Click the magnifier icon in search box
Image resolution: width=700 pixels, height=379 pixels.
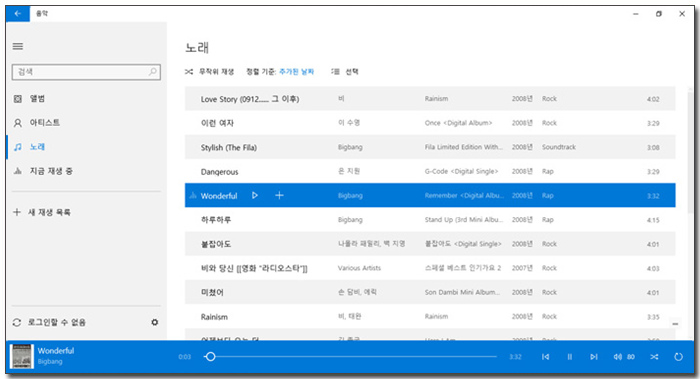153,71
